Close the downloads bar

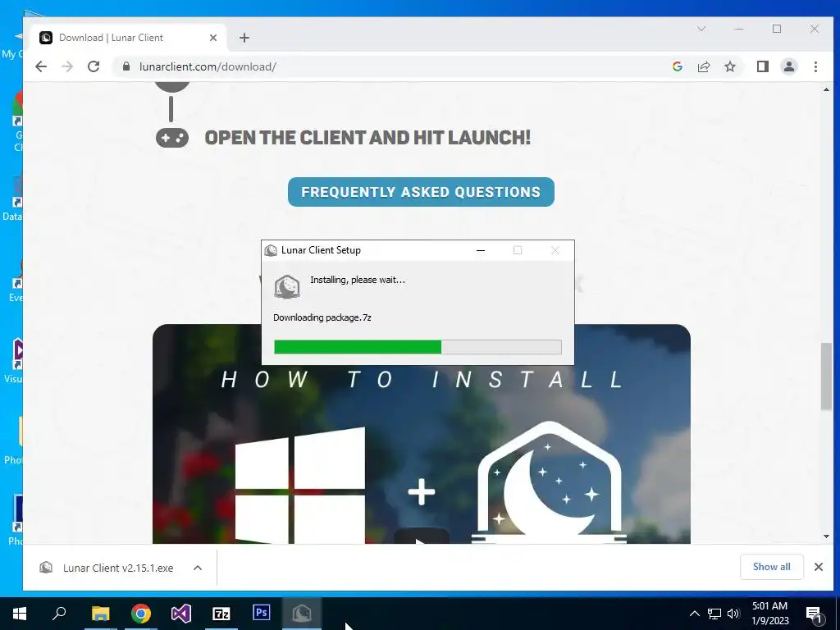[x=819, y=567]
